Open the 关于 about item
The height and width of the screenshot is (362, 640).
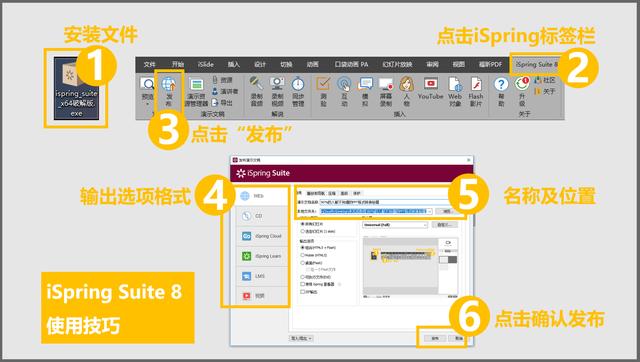[x=545, y=91]
